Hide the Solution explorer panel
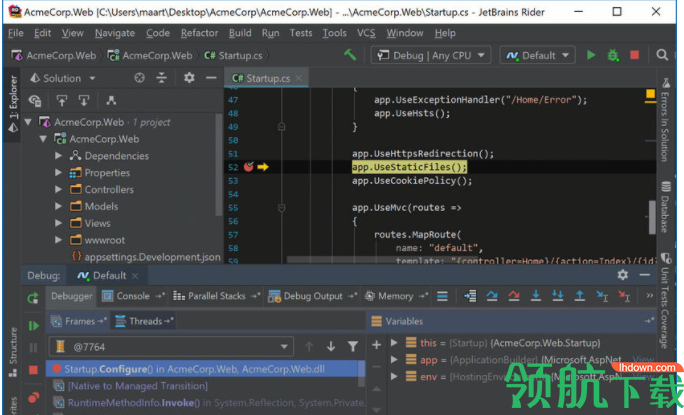684x415 pixels. pos(211,78)
